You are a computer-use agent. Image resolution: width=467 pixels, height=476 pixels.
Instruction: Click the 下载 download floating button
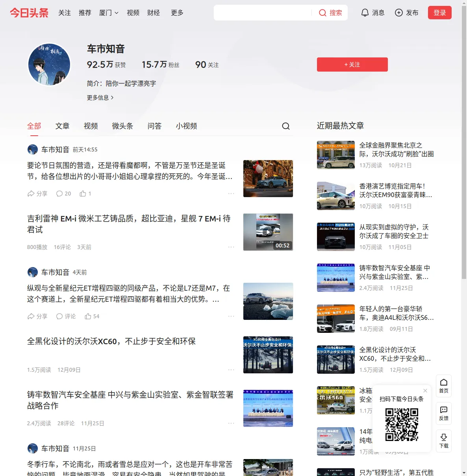point(444,441)
